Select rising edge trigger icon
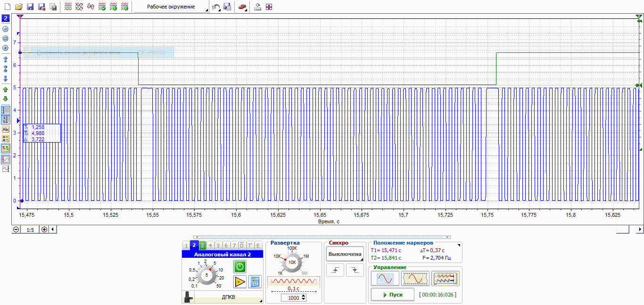 (335, 271)
